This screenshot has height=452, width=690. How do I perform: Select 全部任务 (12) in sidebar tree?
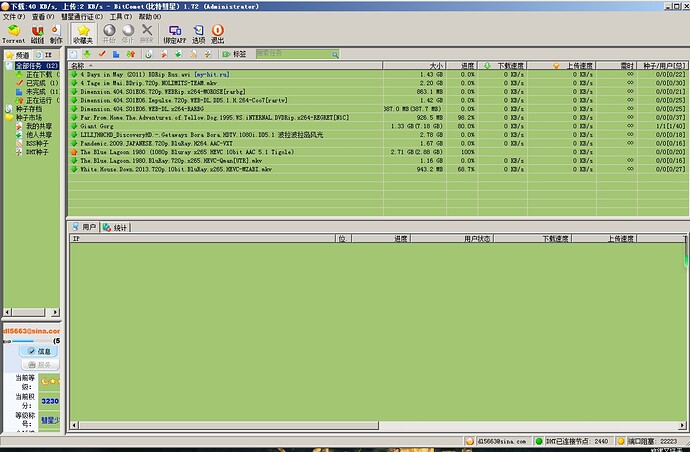coord(37,66)
